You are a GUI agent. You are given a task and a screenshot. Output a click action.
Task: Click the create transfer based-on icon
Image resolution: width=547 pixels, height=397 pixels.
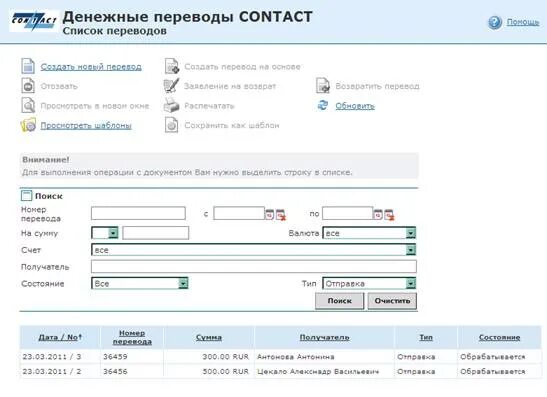172,66
